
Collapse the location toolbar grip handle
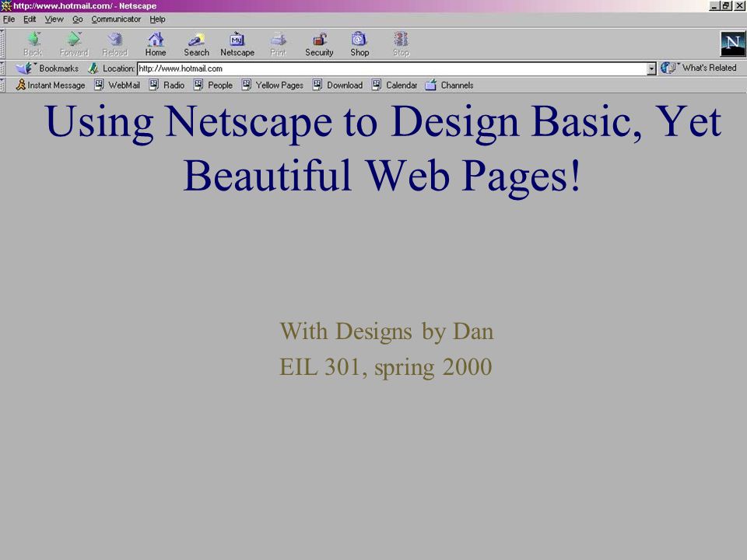(x=3, y=68)
